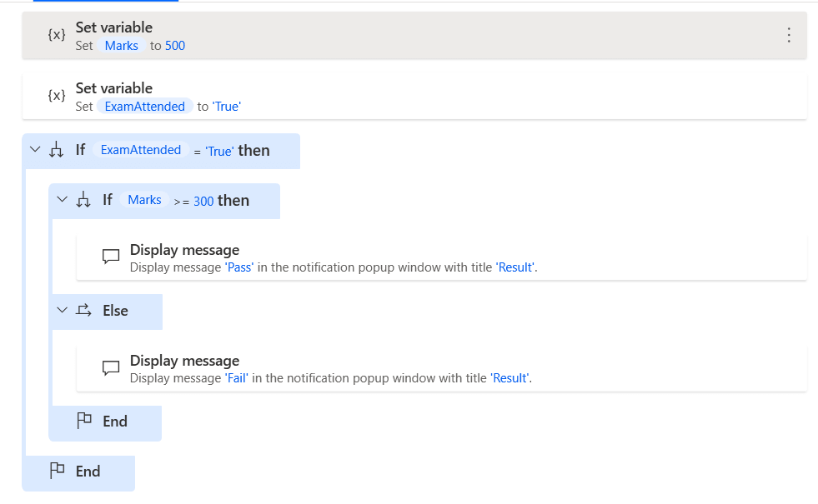Click the {x} icon on Set variable Marks action
This screenshot has width=818, height=504.
pyautogui.click(x=56, y=35)
